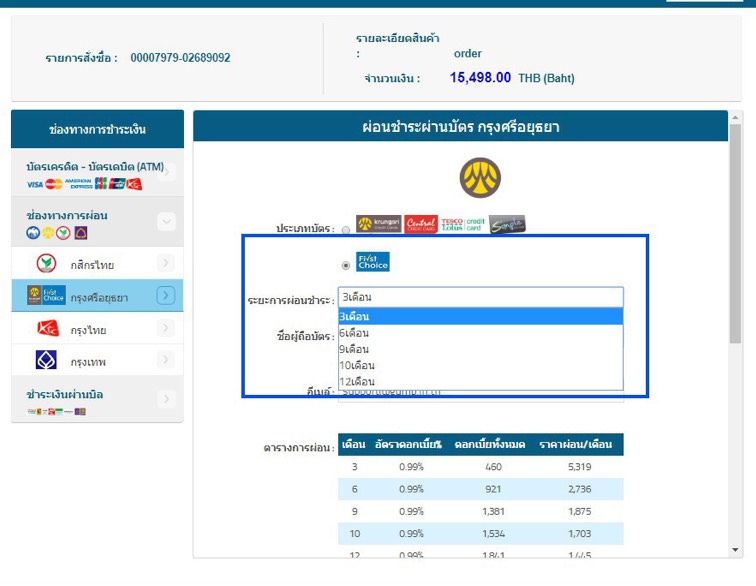
Task: Click the yellow Krungsri circle icon under ช่องทางการผ่อน
Action: pos(48,233)
